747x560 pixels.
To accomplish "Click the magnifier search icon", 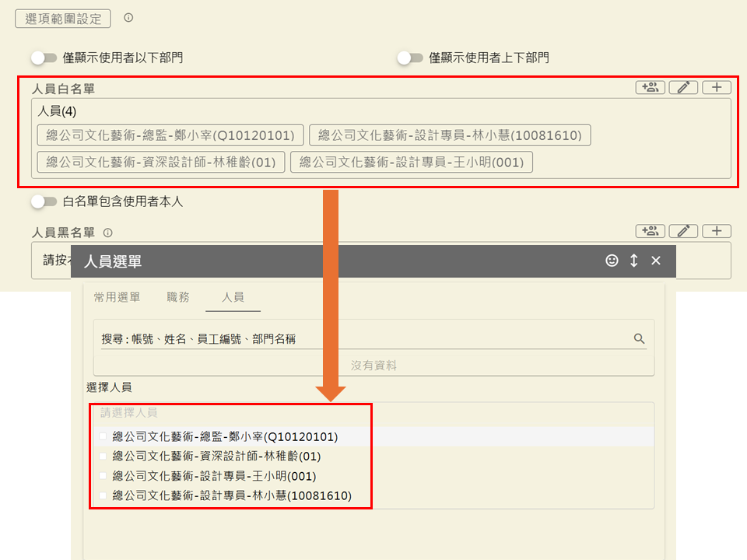I will [640, 338].
